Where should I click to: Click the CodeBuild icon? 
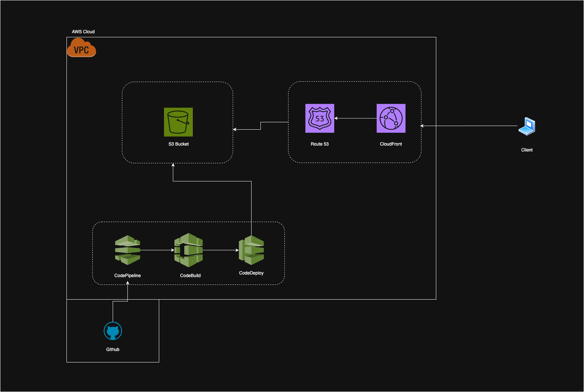tap(189, 250)
